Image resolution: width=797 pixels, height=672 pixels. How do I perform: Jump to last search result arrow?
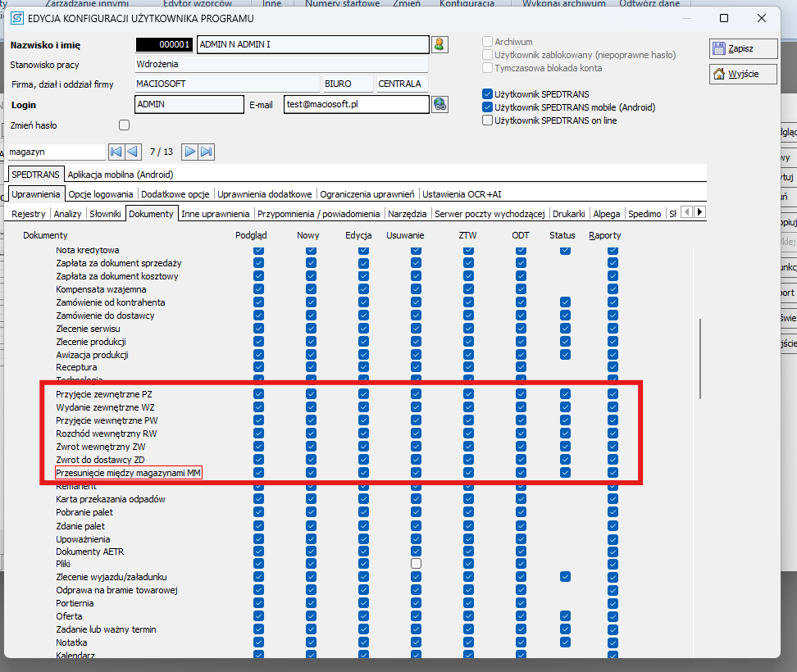coord(207,152)
